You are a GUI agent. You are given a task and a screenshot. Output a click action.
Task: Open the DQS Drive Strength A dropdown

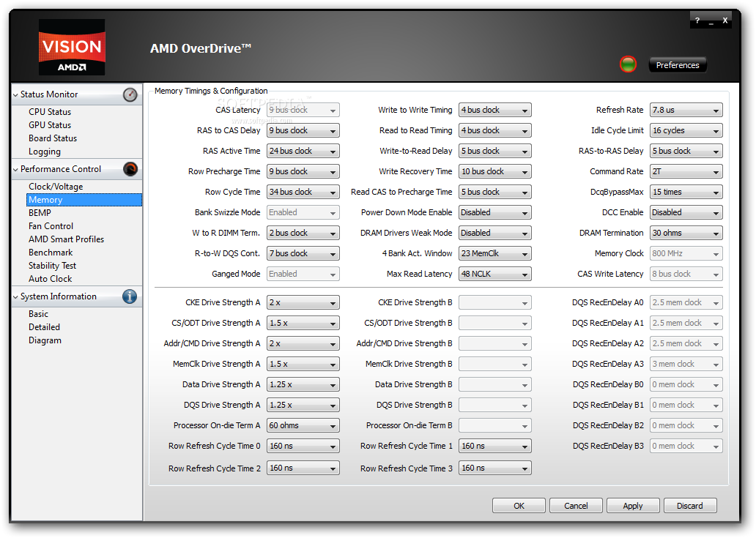(303, 405)
